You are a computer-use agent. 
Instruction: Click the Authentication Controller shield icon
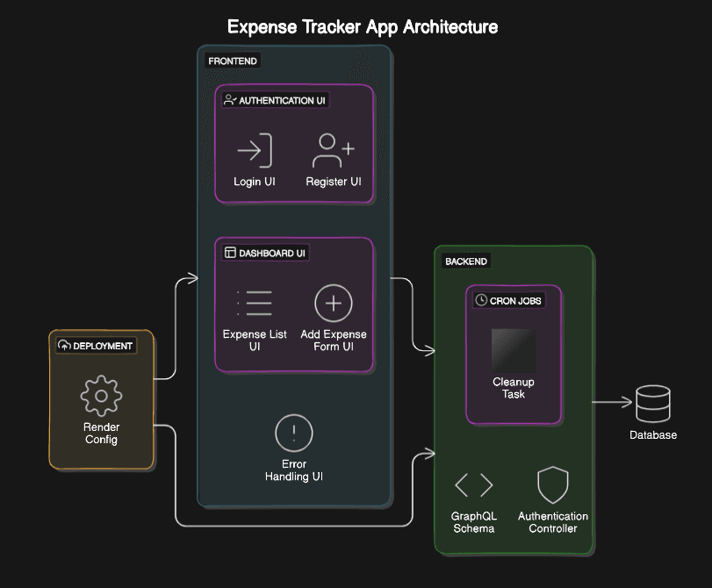coord(552,484)
